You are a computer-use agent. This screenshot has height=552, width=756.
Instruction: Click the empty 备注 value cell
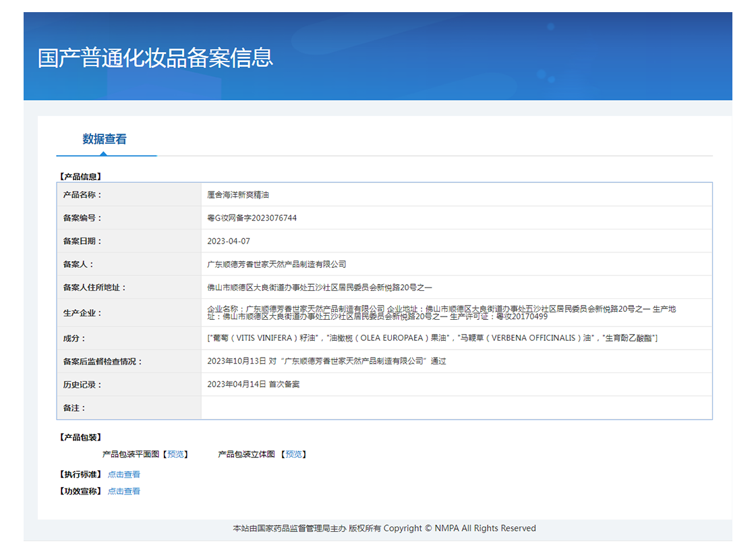click(x=456, y=408)
